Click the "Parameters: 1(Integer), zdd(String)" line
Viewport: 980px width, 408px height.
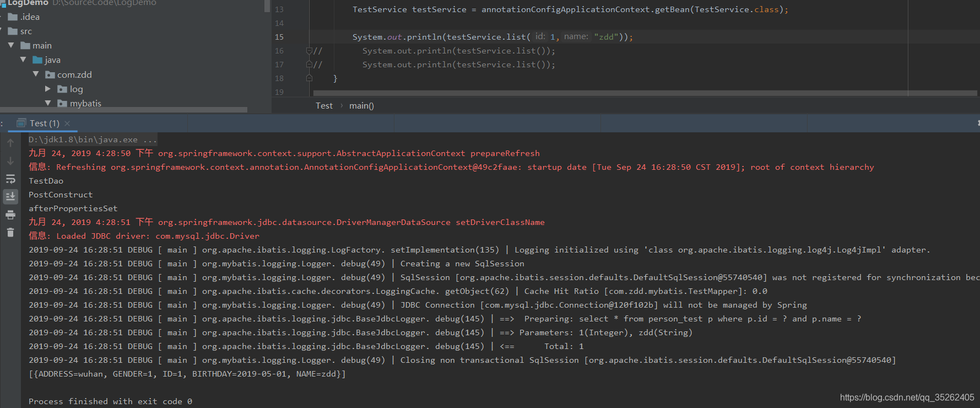tap(360, 332)
